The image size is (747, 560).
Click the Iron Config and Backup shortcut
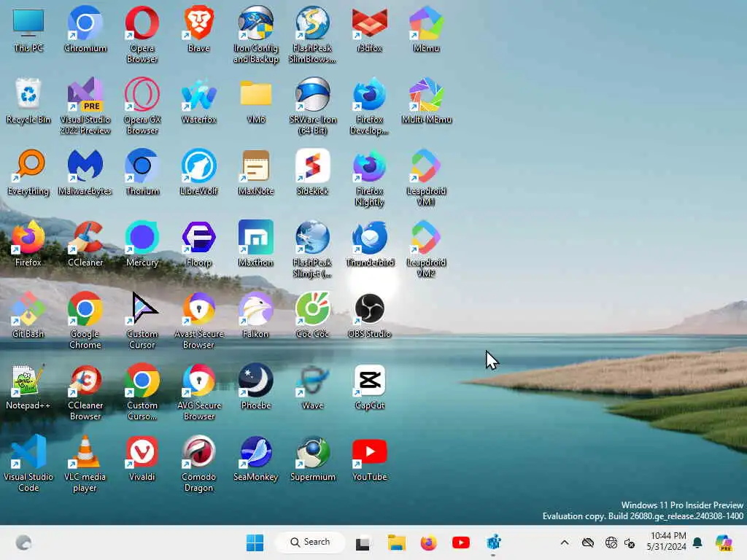[x=256, y=35]
